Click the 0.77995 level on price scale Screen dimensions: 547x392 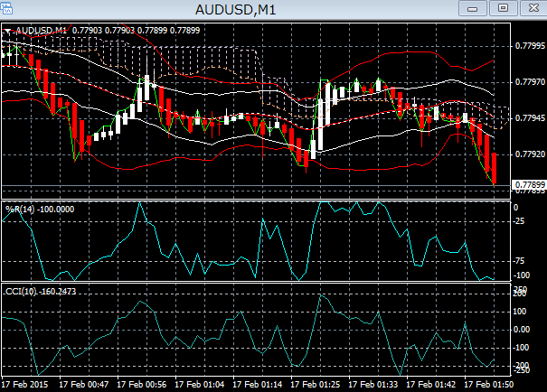(x=528, y=45)
